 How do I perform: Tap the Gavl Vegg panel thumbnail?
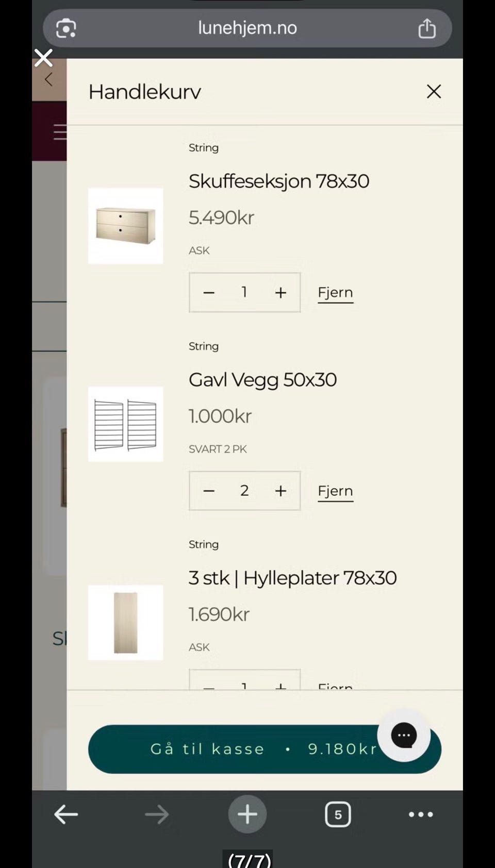pyautogui.click(x=125, y=424)
